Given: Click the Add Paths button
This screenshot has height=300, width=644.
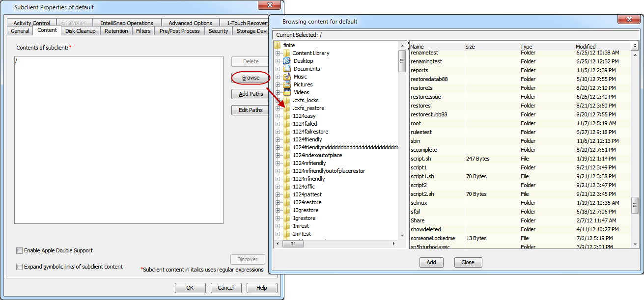Looking at the screenshot, I should coord(250,94).
